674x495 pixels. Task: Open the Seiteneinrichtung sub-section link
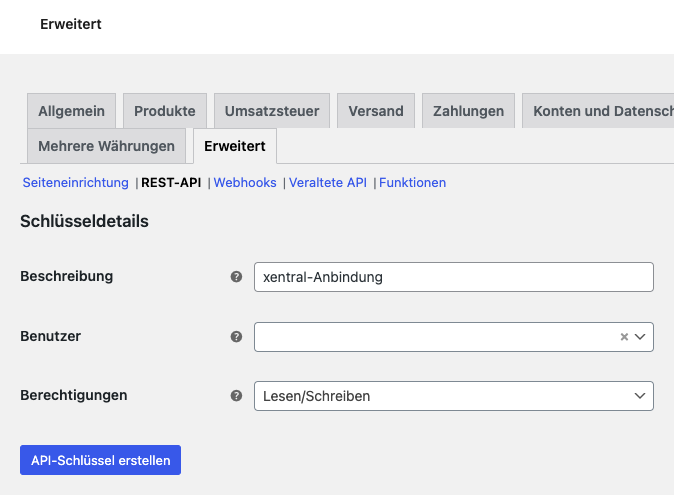click(x=75, y=183)
